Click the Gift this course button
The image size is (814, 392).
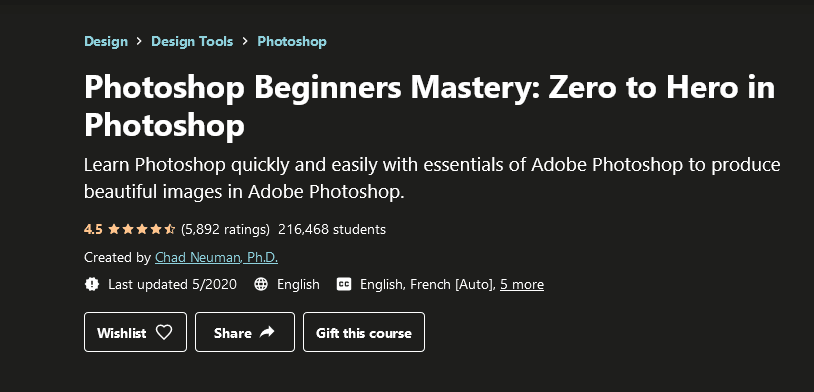click(x=364, y=332)
